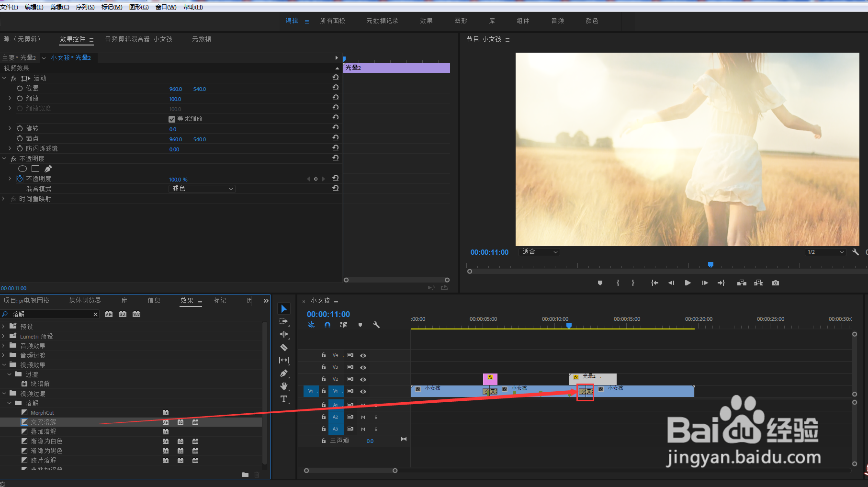
Task: Click the timeline timecode 00:00:11:00
Action: (328, 314)
